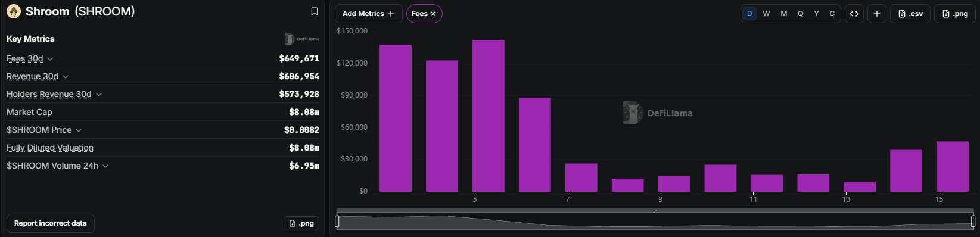This screenshot has width=980, height=237.
Task: Click the $573,928 Holders Revenue value
Action: pyautogui.click(x=299, y=94)
